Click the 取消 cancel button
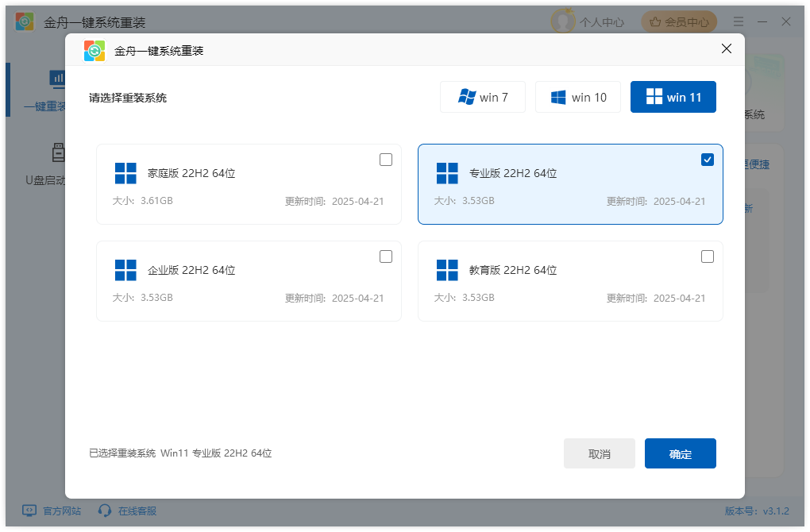Viewport: 810px width, 532px height. (600, 453)
